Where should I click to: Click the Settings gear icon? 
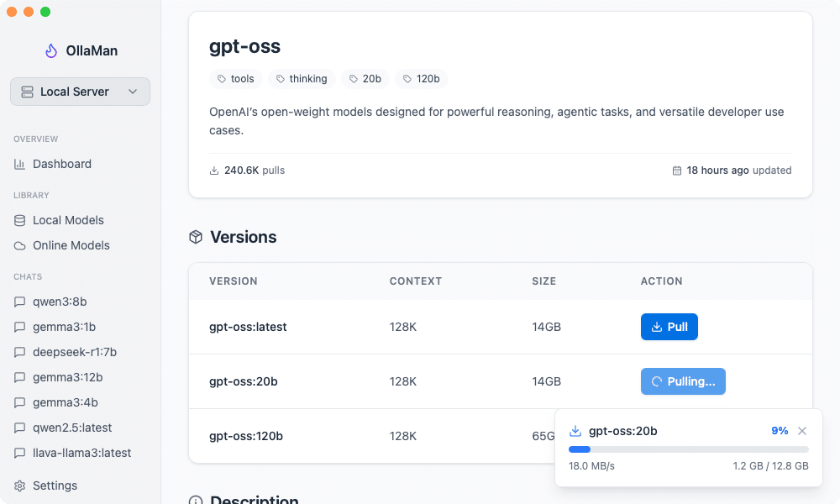20,486
